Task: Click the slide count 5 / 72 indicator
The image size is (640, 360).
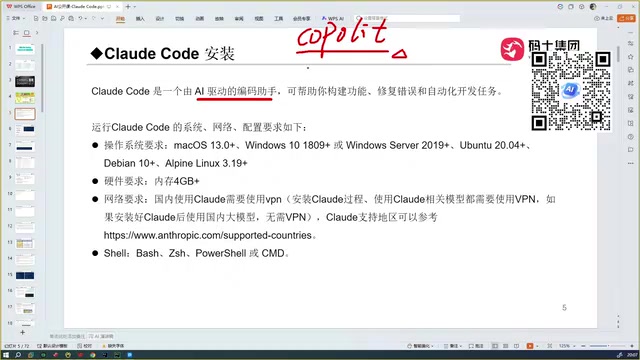Action: [x=17, y=346]
